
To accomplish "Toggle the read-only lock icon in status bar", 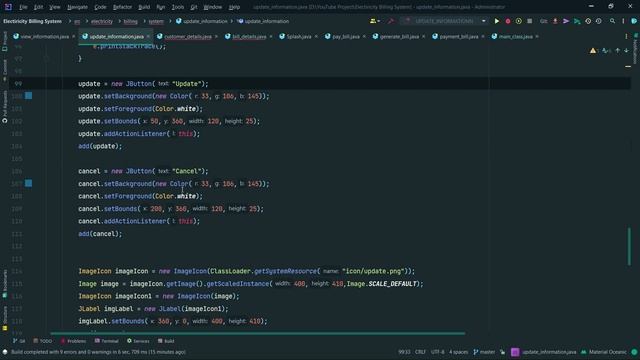I will point(502,352).
